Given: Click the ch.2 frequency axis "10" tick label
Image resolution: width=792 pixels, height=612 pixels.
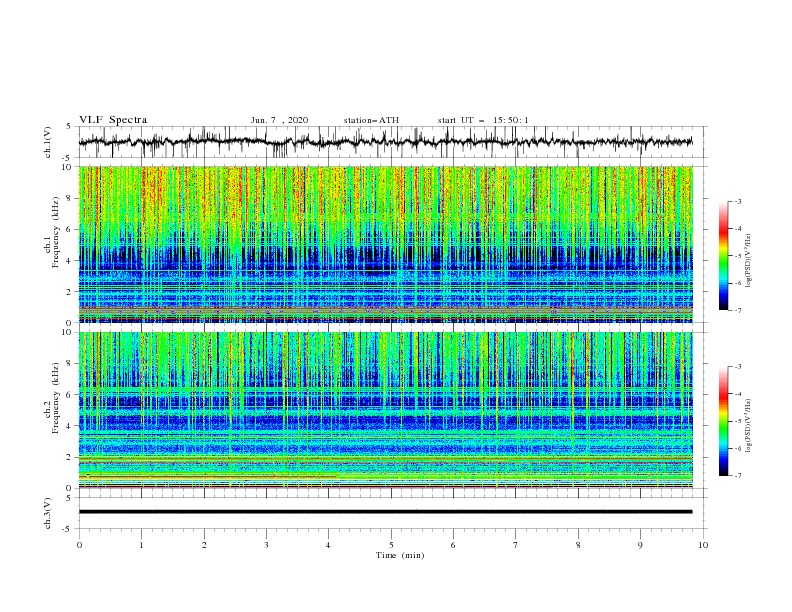Looking at the screenshot, I should tap(68, 332).
